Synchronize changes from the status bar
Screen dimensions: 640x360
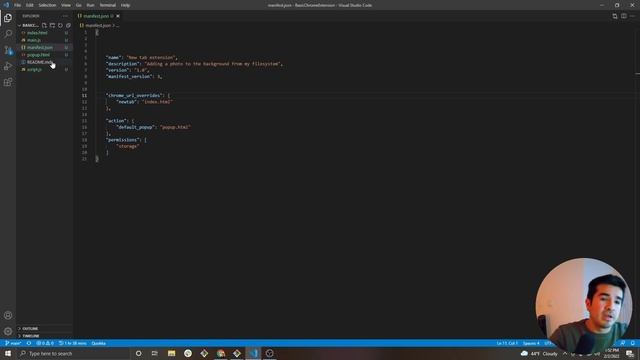(x=29, y=343)
